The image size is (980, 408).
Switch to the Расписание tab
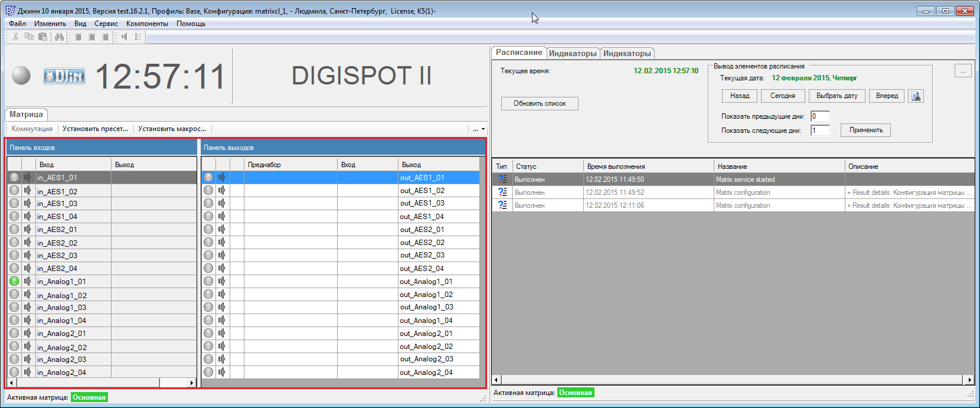[x=519, y=53]
